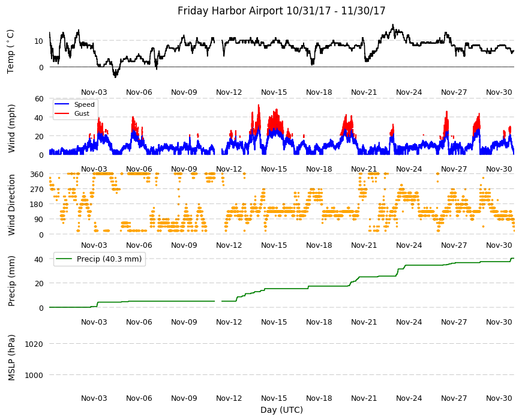This screenshot has width=522, height=420.
Task: Click the Day (UTC) x-axis label
Action: pyautogui.click(x=281, y=410)
